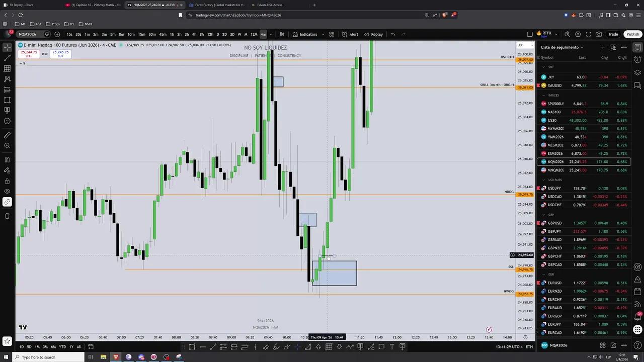Select the crosshair cursor tool
The width and height of the screenshot is (644, 362).
point(7,47)
